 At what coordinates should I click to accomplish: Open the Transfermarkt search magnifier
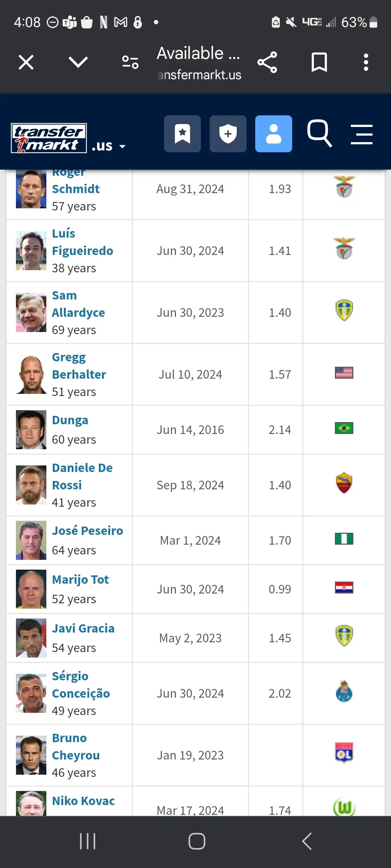tap(319, 134)
